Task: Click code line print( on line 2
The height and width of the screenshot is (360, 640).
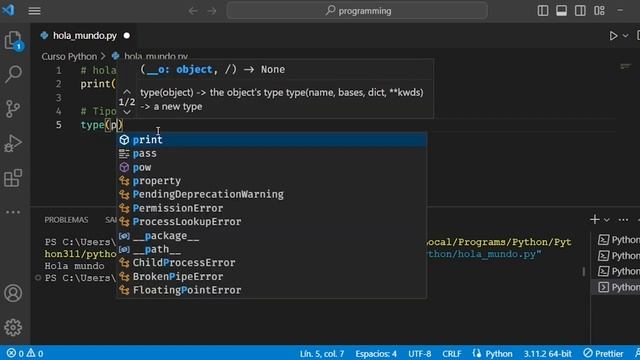Action: [x=98, y=84]
